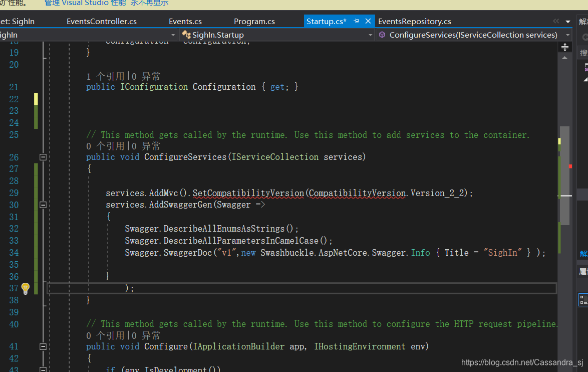The image size is (588, 372).
Task: Place the cursor on current line 37 closing parenthesis
Action: 127,288
